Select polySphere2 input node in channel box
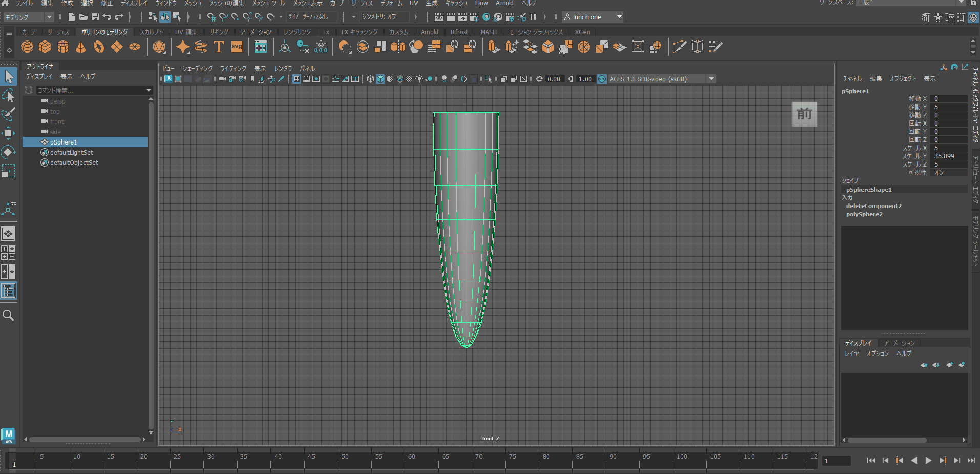 point(864,214)
